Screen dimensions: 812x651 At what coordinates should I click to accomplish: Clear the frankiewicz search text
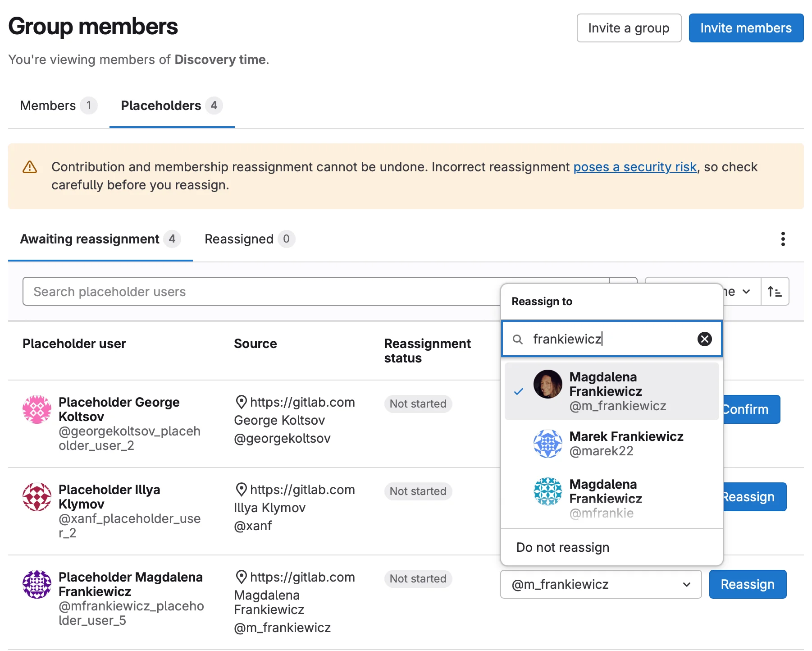(x=704, y=339)
